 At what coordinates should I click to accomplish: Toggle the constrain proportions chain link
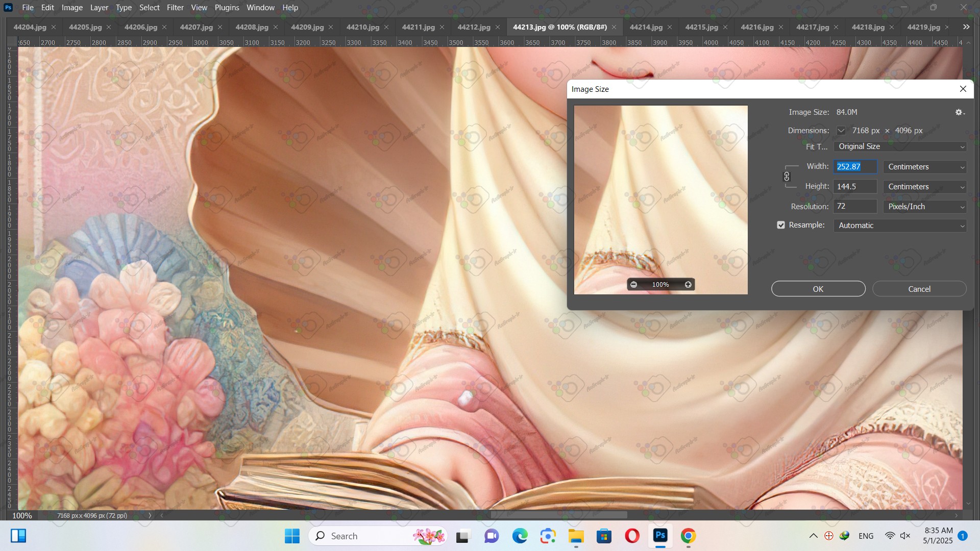[787, 177]
